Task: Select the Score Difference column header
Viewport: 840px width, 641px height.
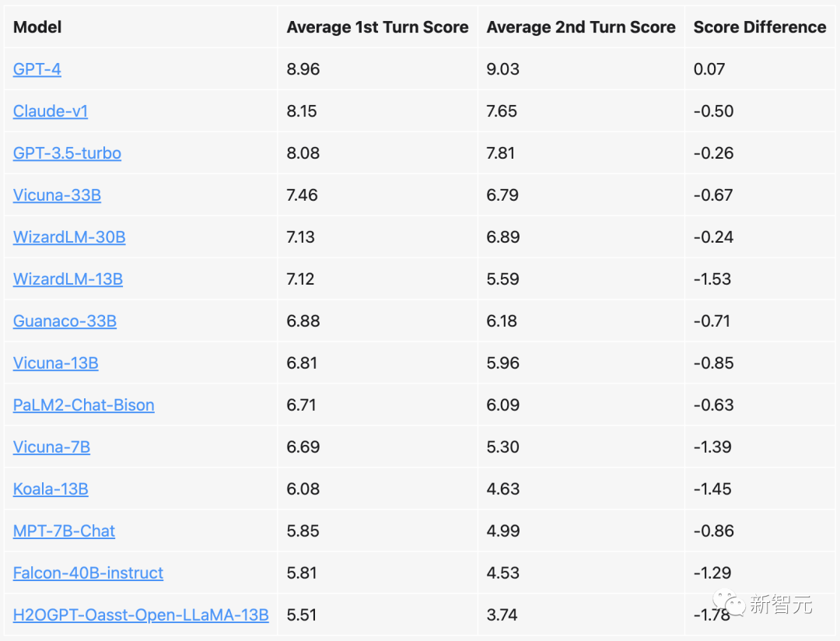Action: coord(759,27)
